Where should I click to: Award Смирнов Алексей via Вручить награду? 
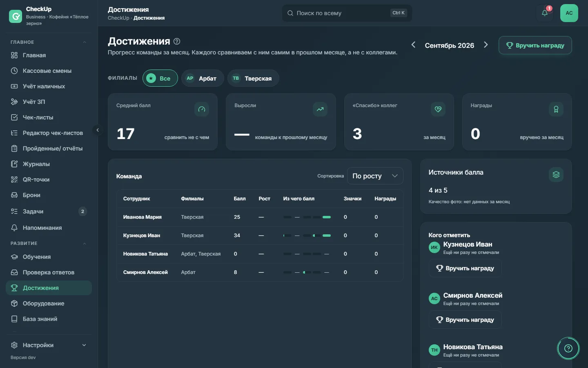[465, 320]
